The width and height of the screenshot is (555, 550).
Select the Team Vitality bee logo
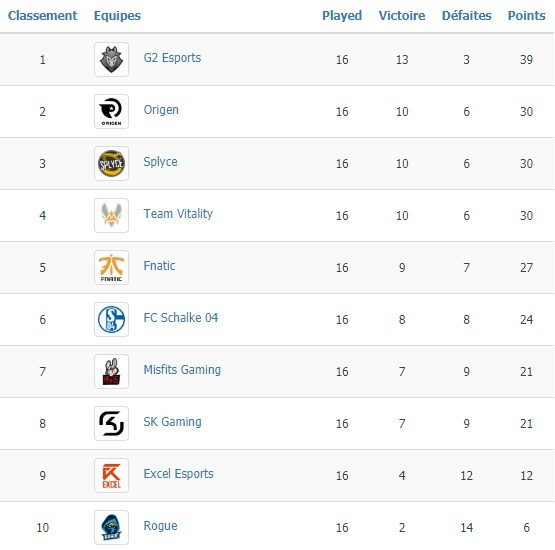[111, 216]
